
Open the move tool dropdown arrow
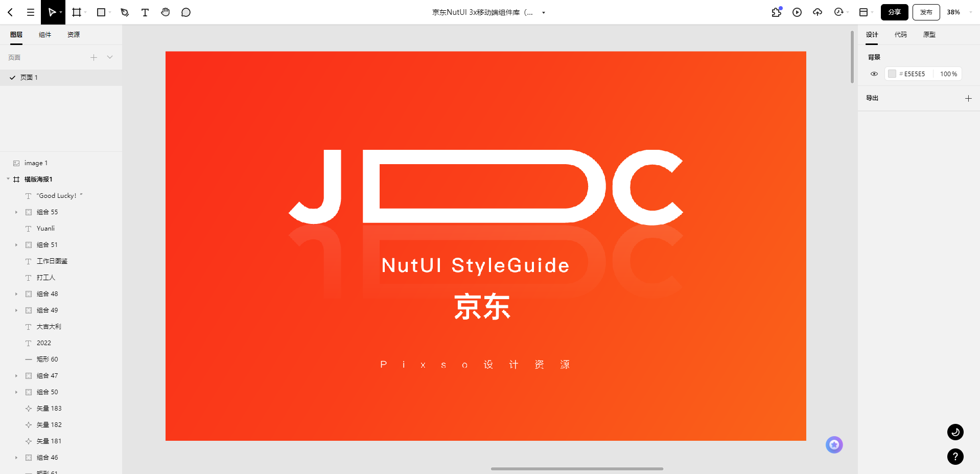(x=61, y=12)
